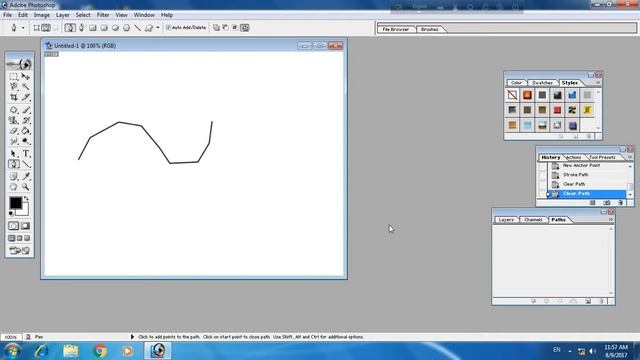Set history brush source beside Stroke Path
Image resolution: width=640 pixels, height=360 pixels.
pos(542,175)
